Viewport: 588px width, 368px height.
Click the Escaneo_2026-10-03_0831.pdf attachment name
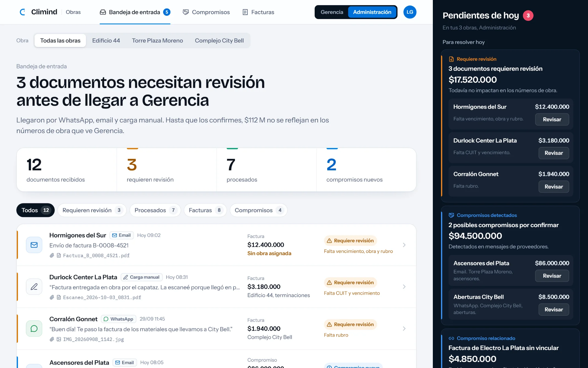click(102, 297)
